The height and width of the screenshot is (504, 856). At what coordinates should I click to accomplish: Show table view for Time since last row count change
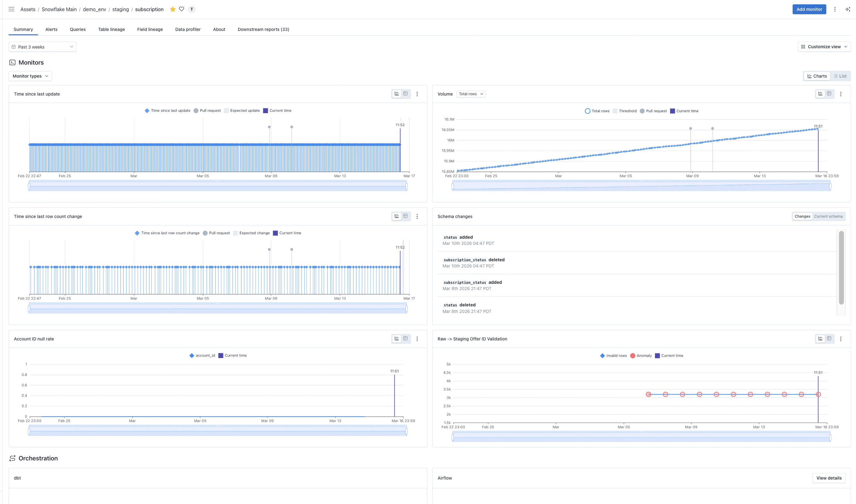405,216
